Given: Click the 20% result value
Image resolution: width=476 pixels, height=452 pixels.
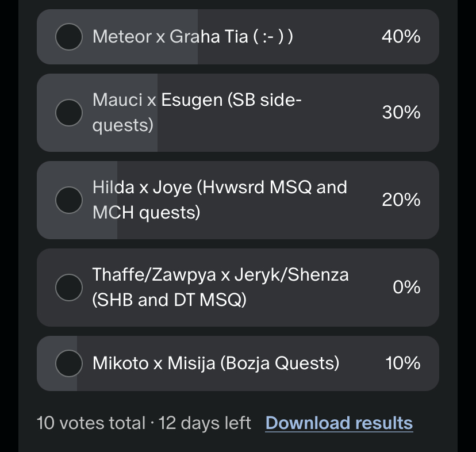Looking at the screenshot, I should 401,200.
